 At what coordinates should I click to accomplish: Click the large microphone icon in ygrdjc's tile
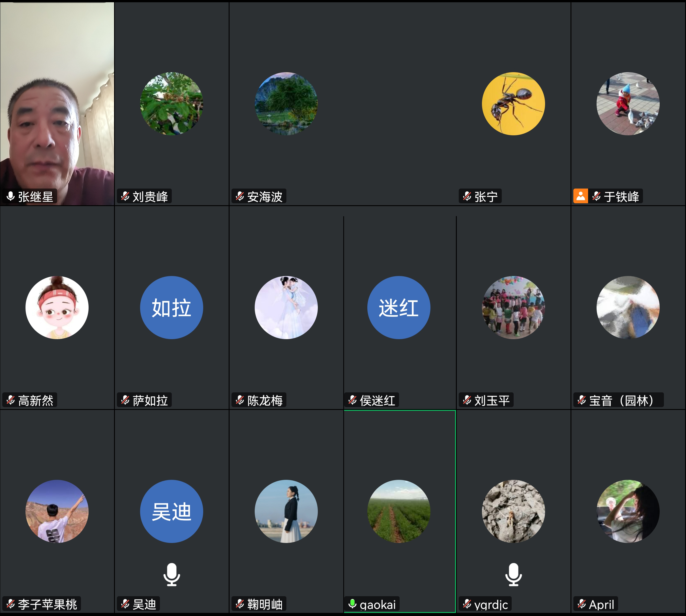click(513, 576)
